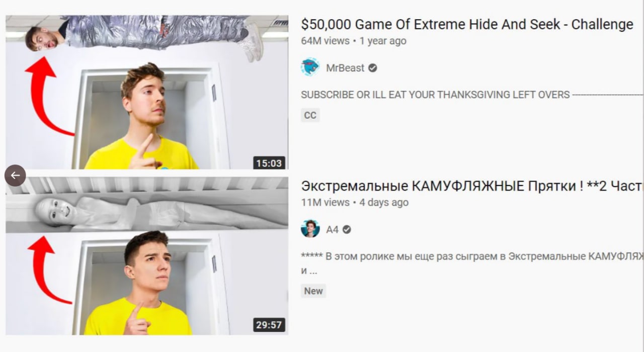Image resolution: width=644 pixels, height=352 pixels.
Task: Click the 11M views 4 days ago line
Action: click(x=355, y=202)
